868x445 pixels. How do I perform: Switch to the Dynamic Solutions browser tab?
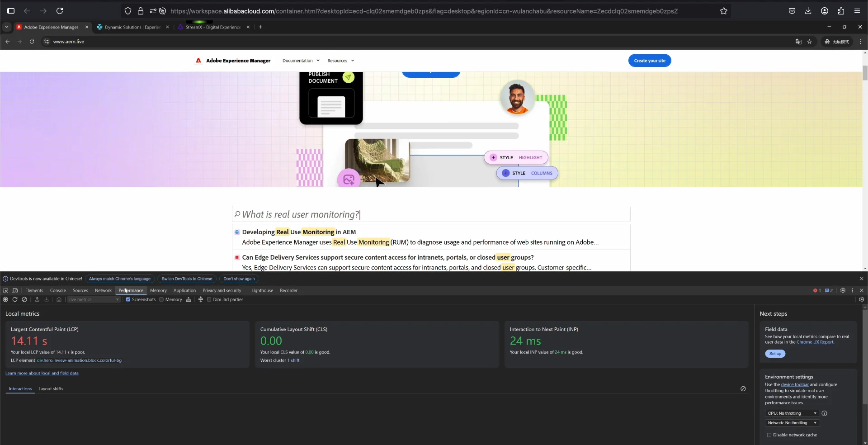click(x=132, y=27)
